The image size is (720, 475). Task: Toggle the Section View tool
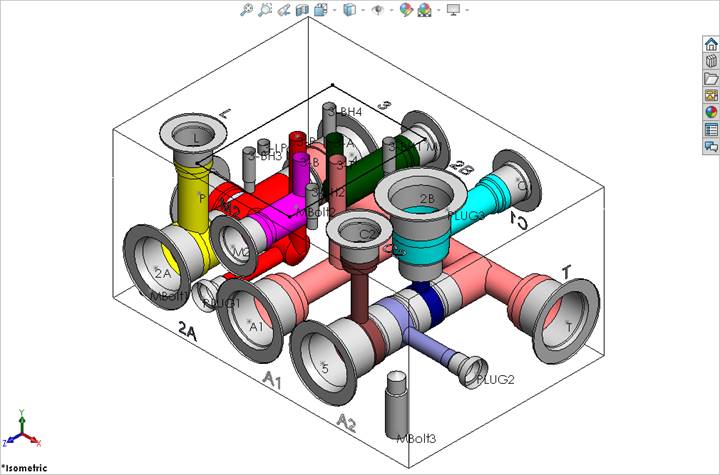click(x=302, y=10)
